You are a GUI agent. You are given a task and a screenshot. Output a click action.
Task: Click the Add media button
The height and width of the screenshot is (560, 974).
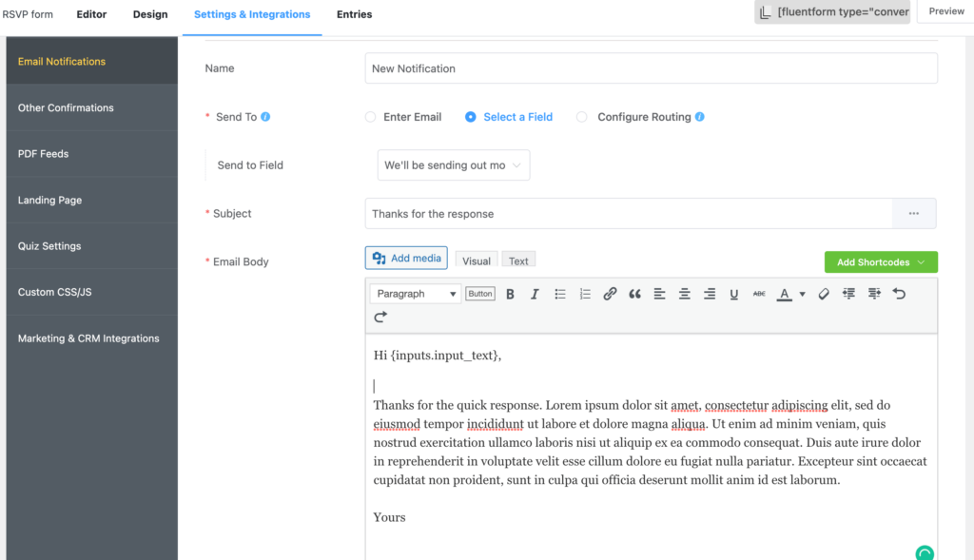click(406, 259)
